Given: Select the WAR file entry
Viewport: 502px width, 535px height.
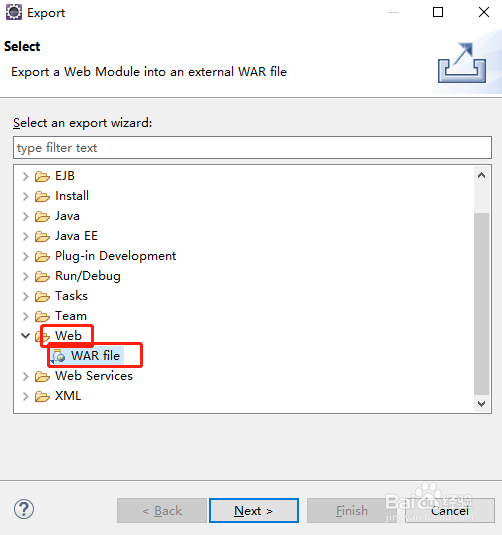Looking at the screenshot, I should coord(95,356).
